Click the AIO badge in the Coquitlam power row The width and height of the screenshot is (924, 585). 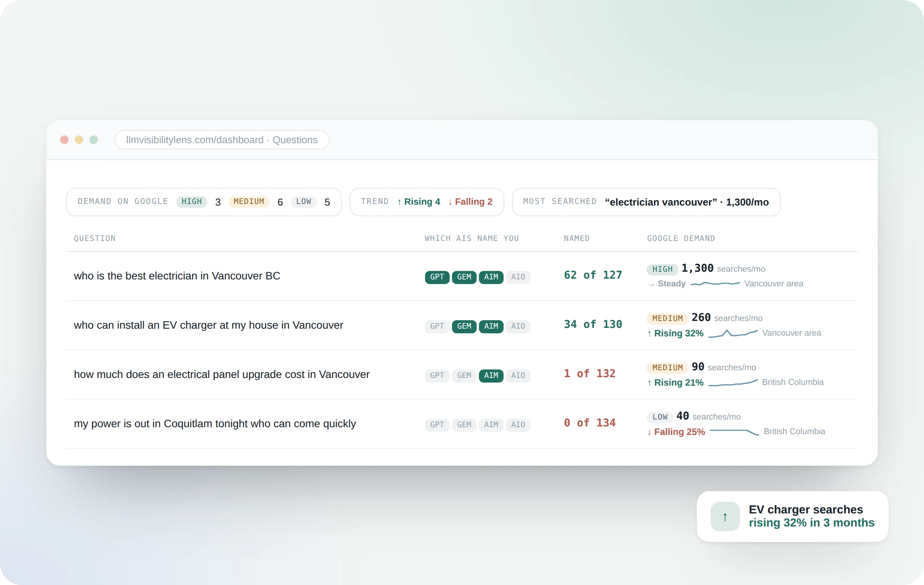click(x=518, y=425)
